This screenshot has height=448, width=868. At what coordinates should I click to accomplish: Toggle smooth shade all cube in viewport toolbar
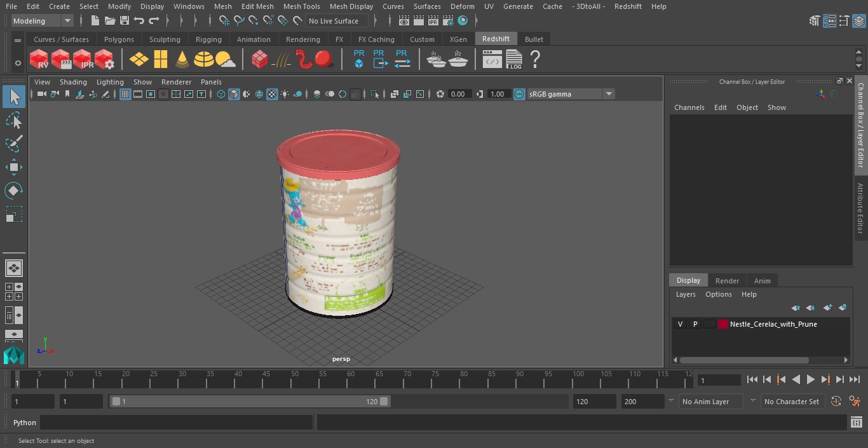234,94
